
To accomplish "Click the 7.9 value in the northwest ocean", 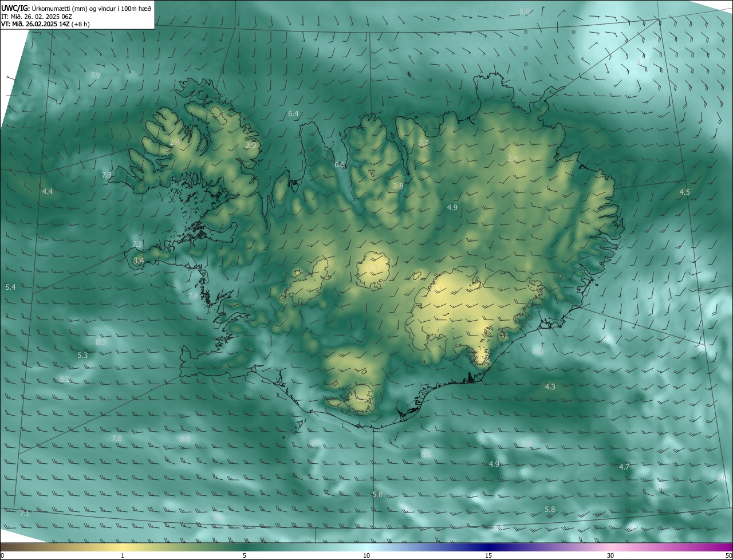I will click(95, 75).
